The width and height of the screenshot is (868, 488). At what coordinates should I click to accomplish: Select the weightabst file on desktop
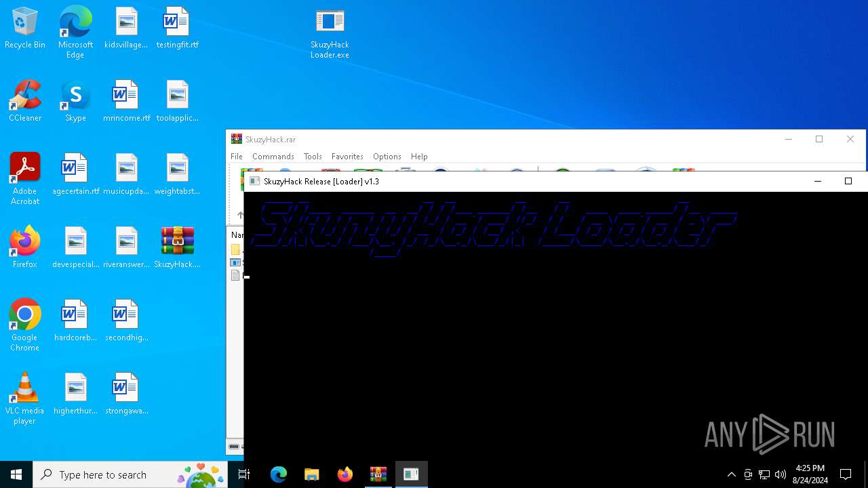coord(177,175)
